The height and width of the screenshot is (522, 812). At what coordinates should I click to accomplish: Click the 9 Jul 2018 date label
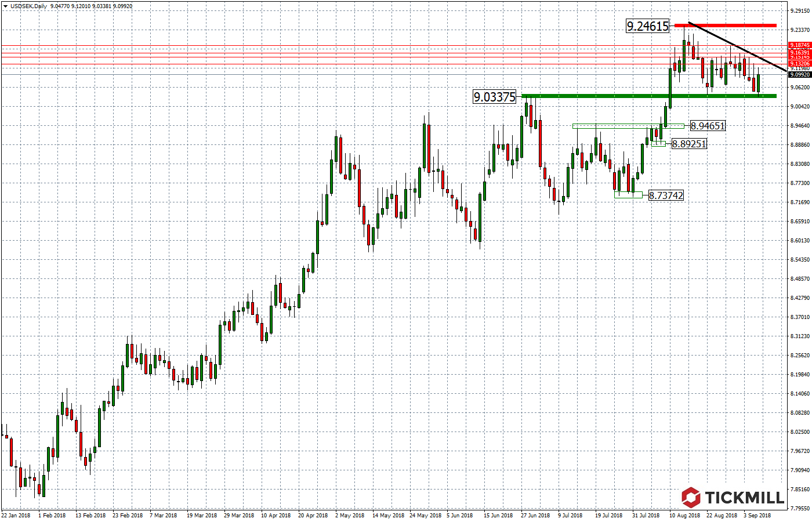coord(570,515)
